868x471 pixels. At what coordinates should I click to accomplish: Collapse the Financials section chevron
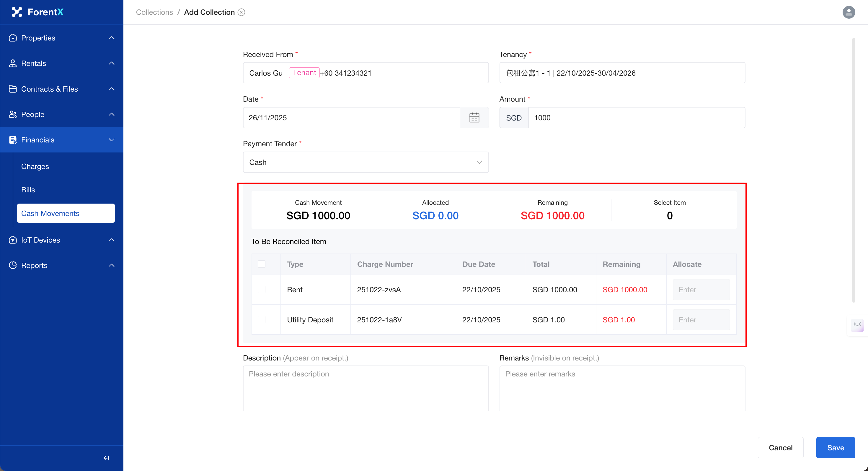pos(112,140)
